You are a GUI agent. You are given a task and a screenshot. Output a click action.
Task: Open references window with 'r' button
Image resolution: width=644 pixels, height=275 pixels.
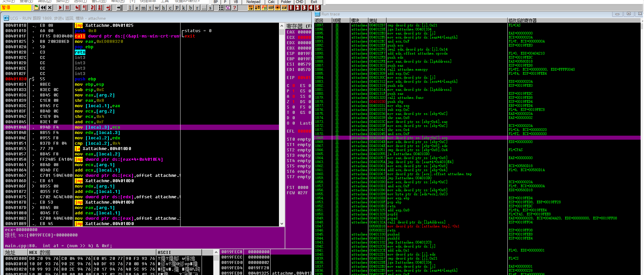point(197,7)
